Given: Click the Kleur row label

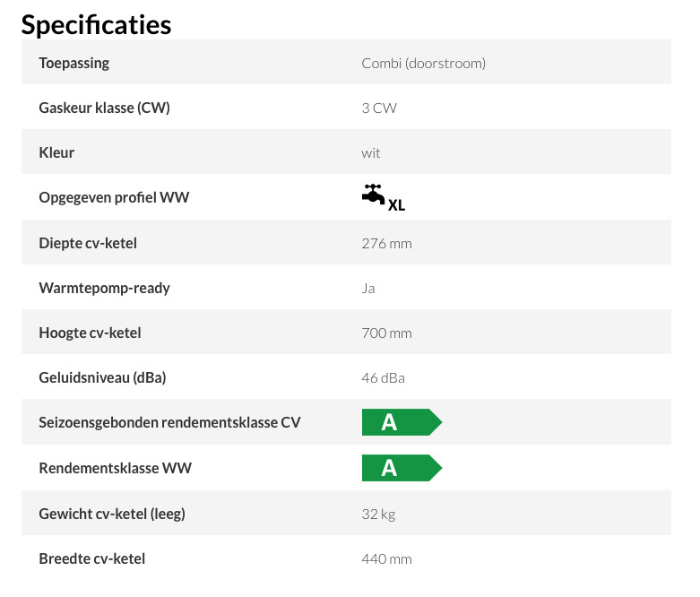Looking at the screenshot, I should tap(56, 152).
